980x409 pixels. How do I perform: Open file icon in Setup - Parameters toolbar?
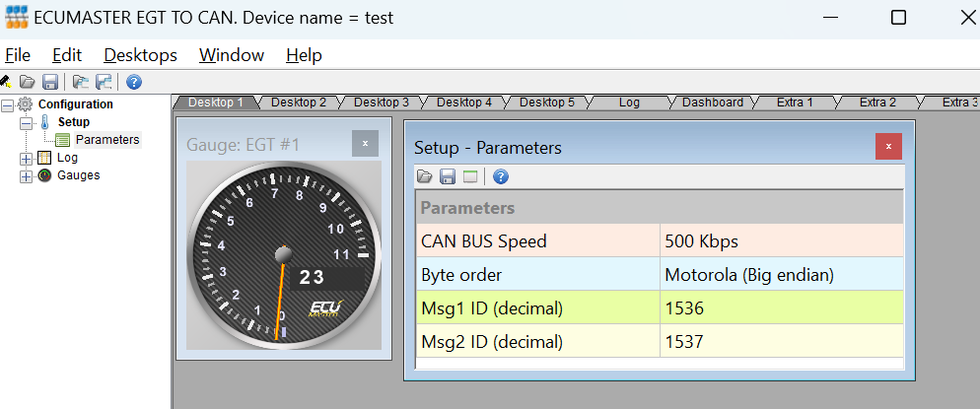pyautogui.click(x=424, y=177)
